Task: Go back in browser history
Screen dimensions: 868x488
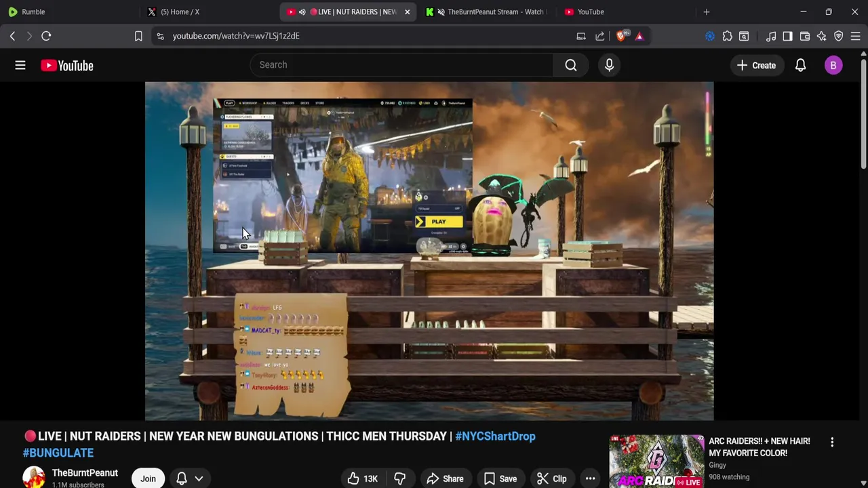Action: 12,36
